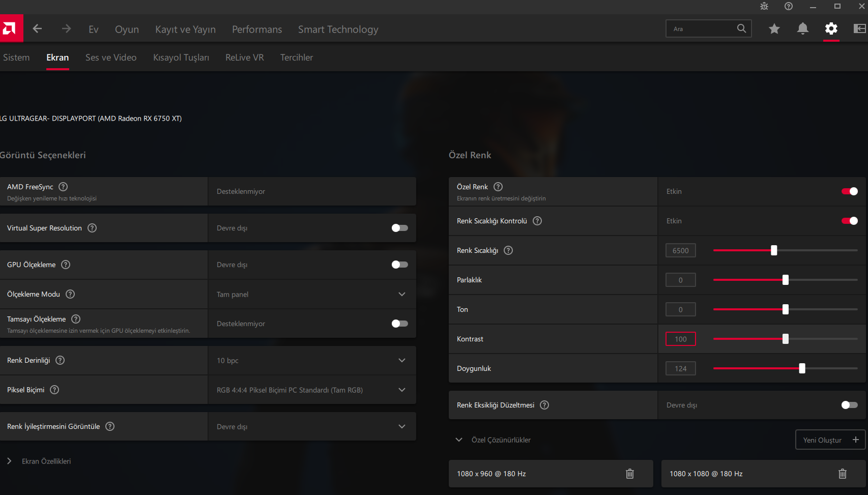Image resolution: width=868 pixels, height=495 pixels.
Task: Open Tercihler tab
Action: coord(297,57)
